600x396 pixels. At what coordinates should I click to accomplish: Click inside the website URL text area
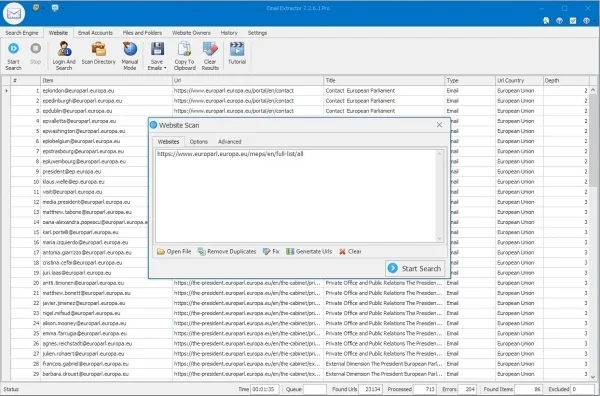pyautogui.click(x=296, y=196)
